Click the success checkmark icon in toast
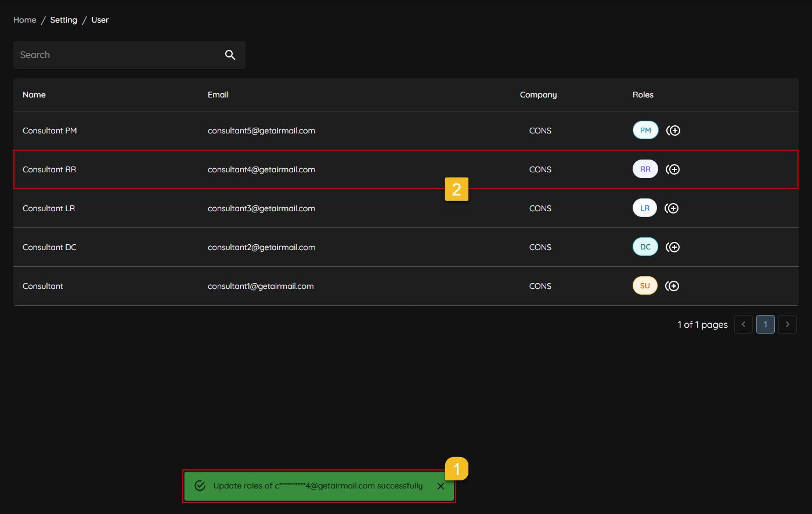The height and width of the screenshot is (514, 812). (200, 486)
